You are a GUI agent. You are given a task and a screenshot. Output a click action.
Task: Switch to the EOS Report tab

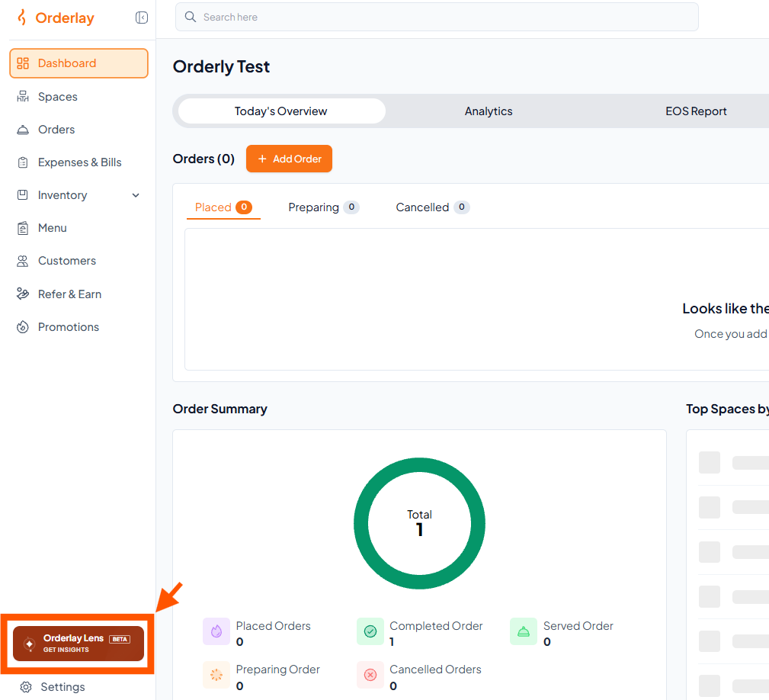[x=696, y=111]
